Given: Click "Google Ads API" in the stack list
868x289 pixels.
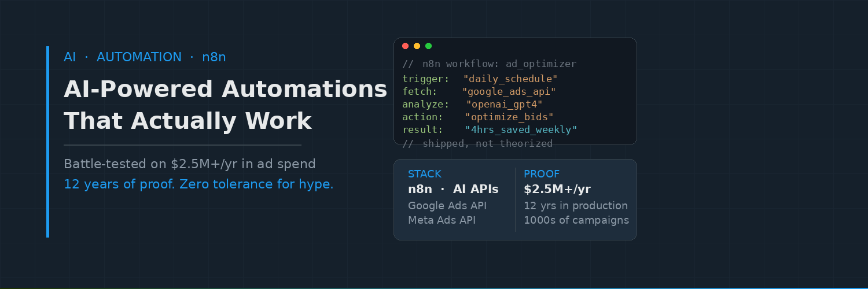Looking at the screenshot, I should tap(447, 206).
